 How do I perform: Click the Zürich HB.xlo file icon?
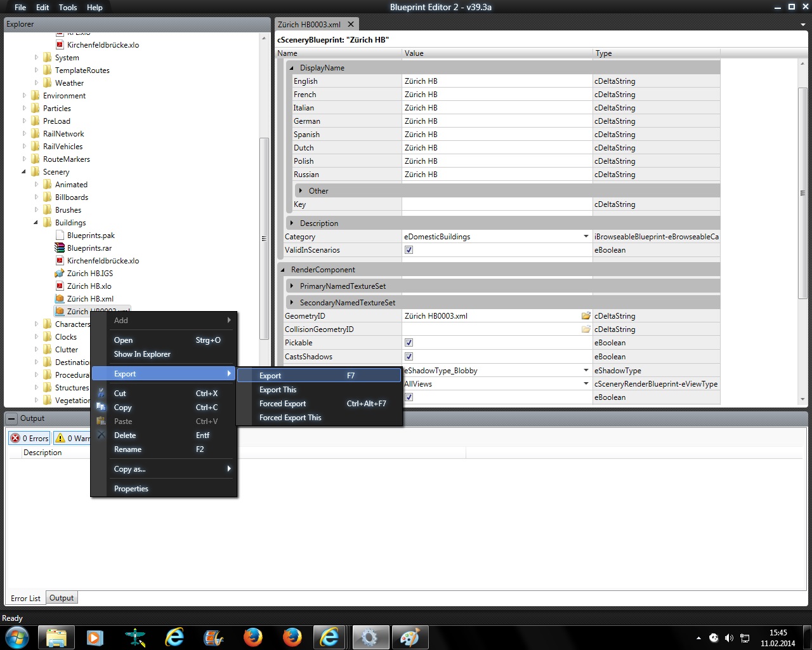60,286
